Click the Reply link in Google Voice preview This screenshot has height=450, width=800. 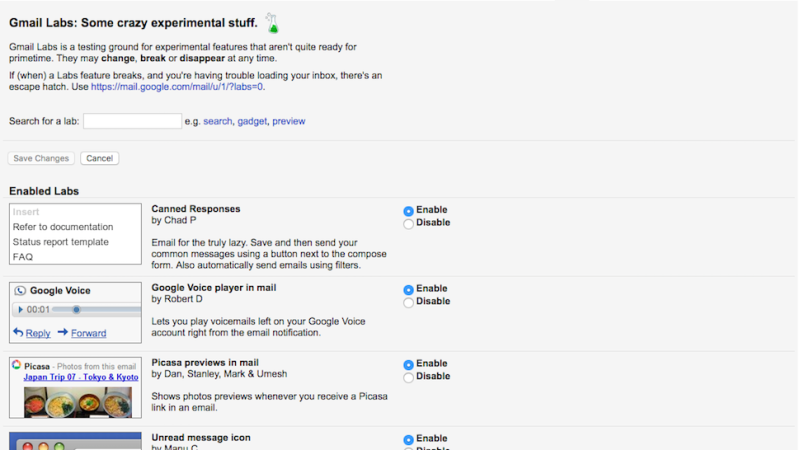coord(38,333)
